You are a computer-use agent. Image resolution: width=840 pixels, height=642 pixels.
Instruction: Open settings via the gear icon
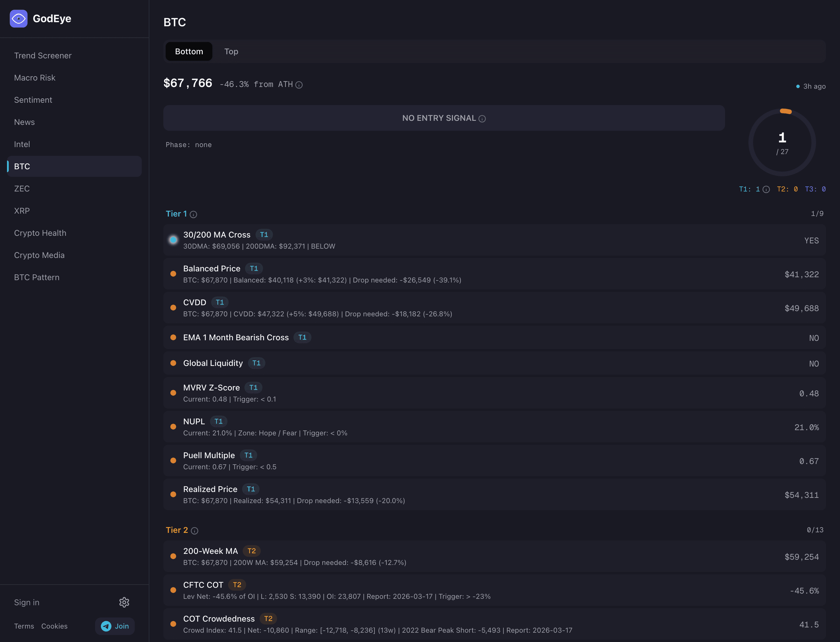click(x=124, y=602)
